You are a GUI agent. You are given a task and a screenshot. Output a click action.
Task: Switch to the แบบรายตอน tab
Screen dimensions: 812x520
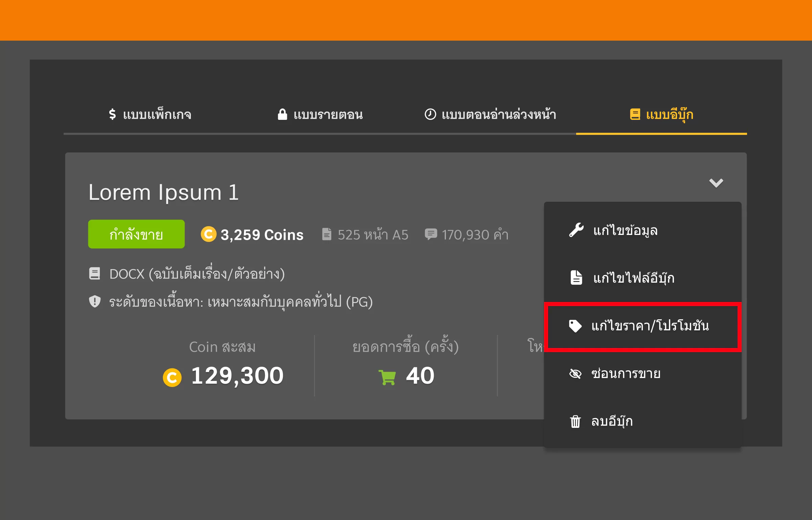[x=320, y=114]
